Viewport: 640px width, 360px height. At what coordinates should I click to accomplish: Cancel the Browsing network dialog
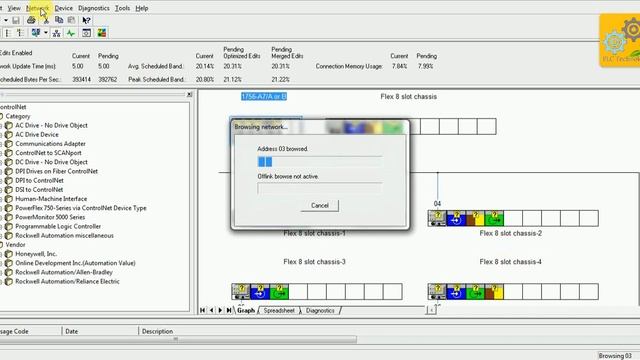(x=320, y=205)
